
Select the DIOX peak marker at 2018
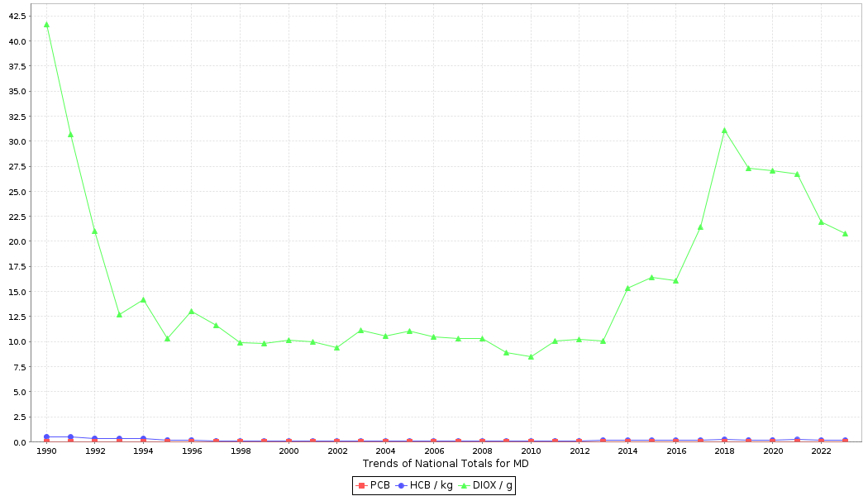pyautogui.click(x=724, y=131)
